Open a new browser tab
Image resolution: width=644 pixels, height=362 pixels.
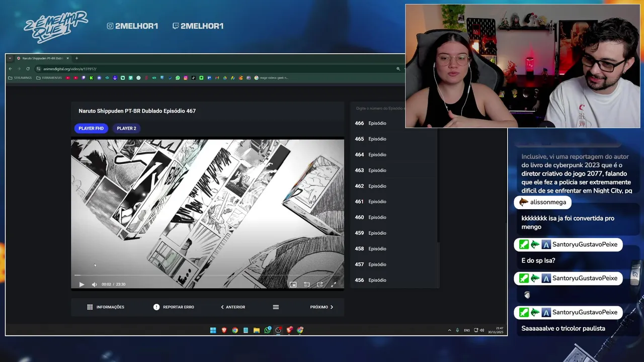[76, 58]
